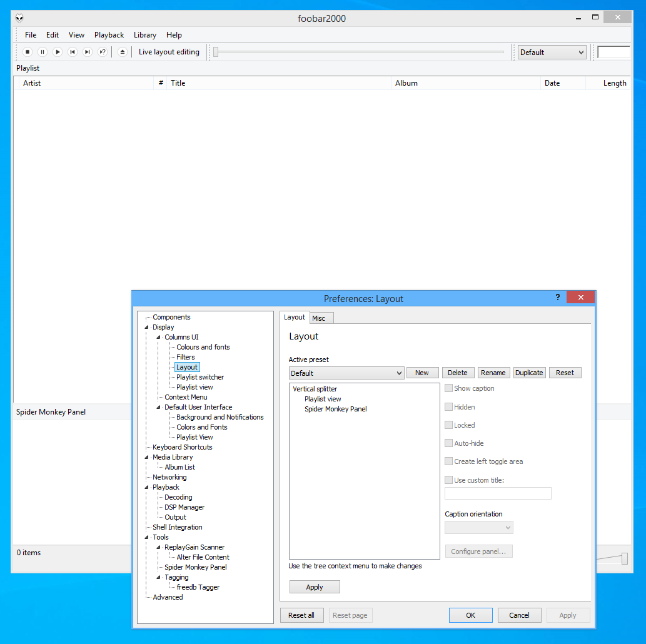
Task: Click the Pause playback icon
Action: click(42, 52)
